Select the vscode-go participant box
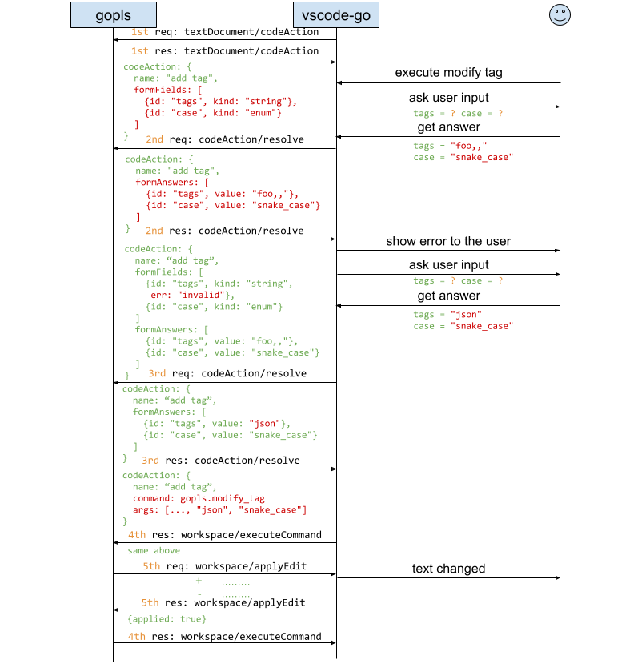The image size is (638, 672). (x=336, y=15)
